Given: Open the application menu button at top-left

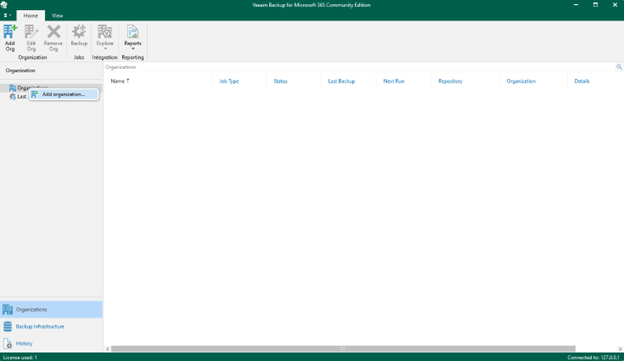Looking at the screenshot, I should pos(7,16).
